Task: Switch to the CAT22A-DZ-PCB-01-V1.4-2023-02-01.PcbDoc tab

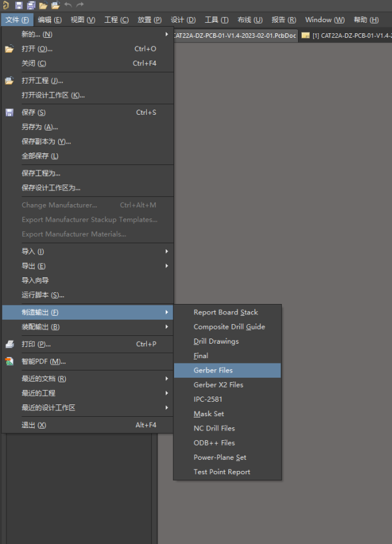Action: 235,35
